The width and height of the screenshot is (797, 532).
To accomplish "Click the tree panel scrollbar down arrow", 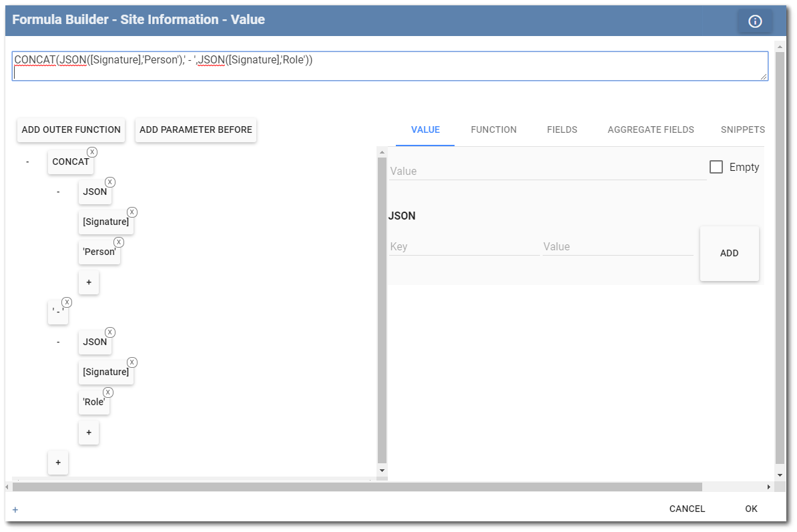I will pos(382,471).
